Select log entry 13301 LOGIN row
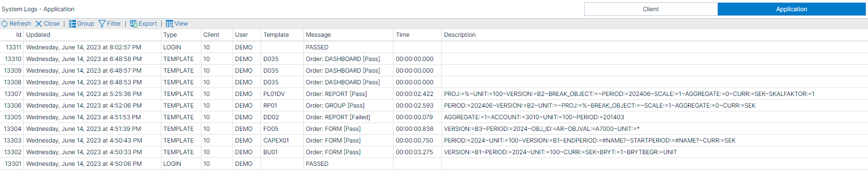 click(434, 164)
